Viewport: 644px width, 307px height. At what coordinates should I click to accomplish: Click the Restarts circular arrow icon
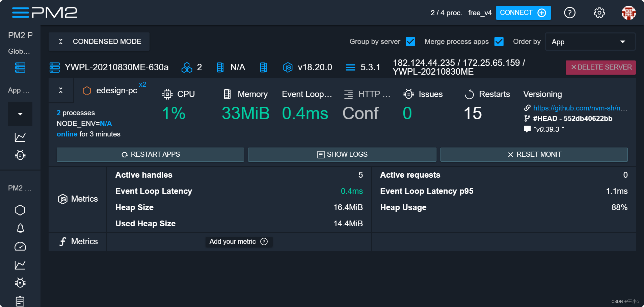[x=469, y=94]
